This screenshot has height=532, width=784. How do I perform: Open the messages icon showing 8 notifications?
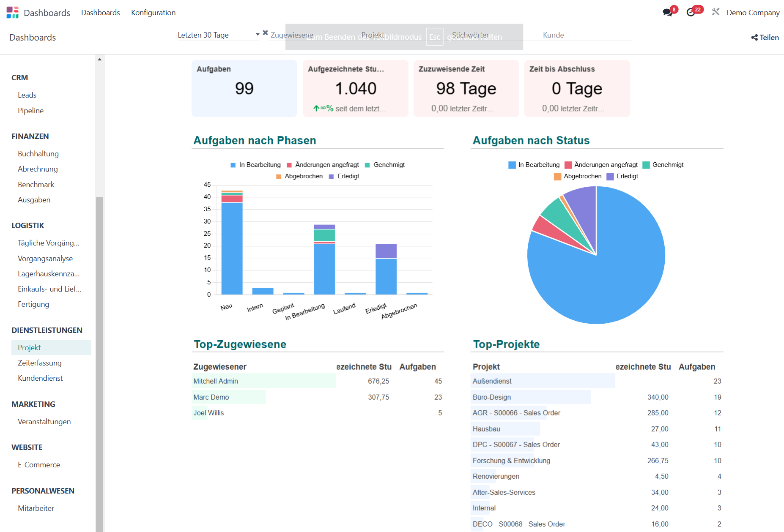pyautogui.click(x=667, y=13)
